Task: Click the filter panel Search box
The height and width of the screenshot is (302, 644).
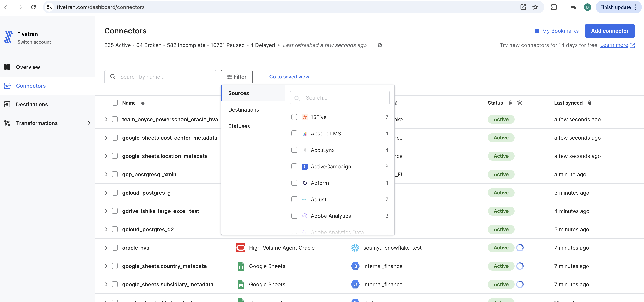Action: 340,98
